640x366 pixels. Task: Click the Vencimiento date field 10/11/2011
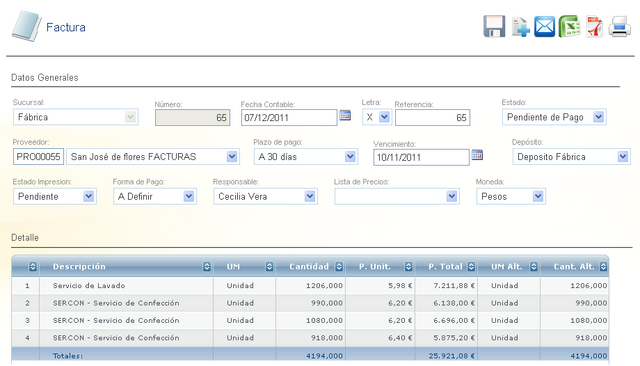tap(421, 157)
